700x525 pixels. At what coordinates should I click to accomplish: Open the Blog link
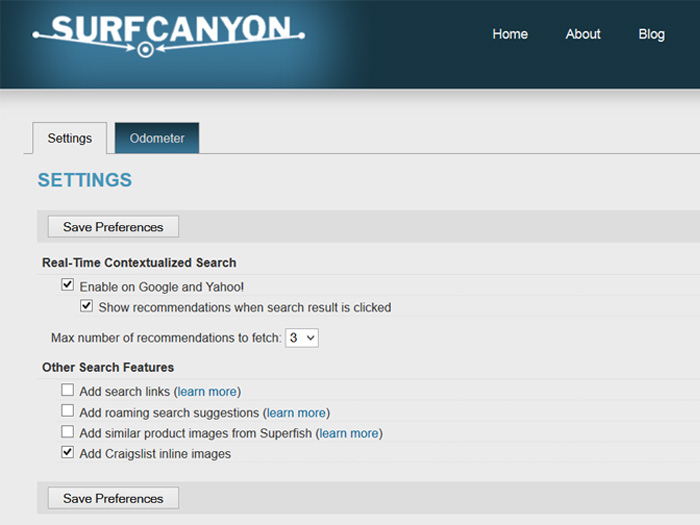[x=651, y=34]
